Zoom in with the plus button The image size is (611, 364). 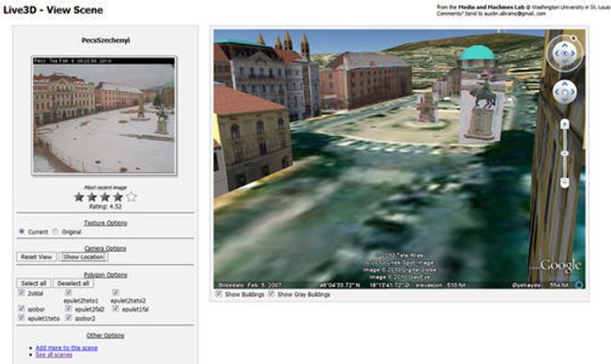point(565,124)
